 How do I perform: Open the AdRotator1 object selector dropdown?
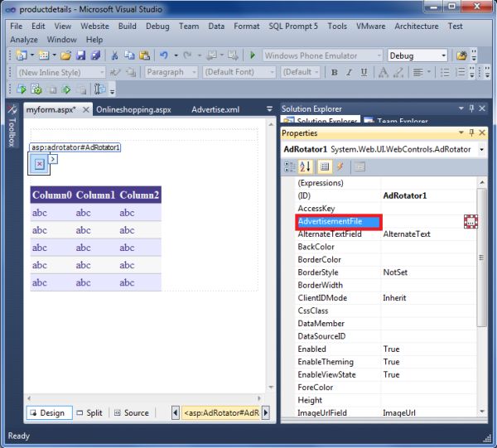click(x=481, y=149)
